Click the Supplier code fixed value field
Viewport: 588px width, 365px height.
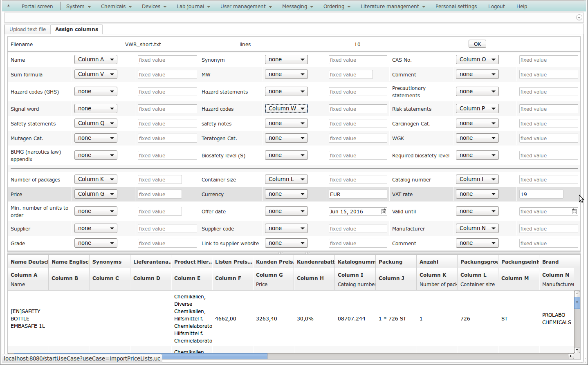pyautogui.click(x=358, y=228)
